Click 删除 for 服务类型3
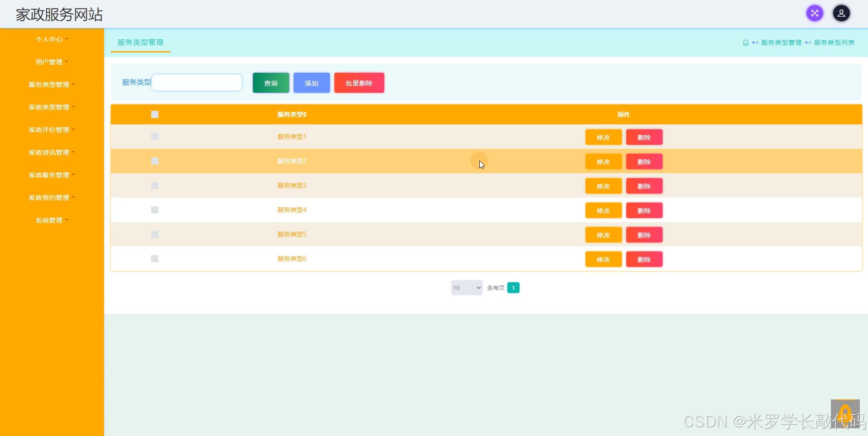The width and height of the screenshot is (868, 436). pos(644,186)
